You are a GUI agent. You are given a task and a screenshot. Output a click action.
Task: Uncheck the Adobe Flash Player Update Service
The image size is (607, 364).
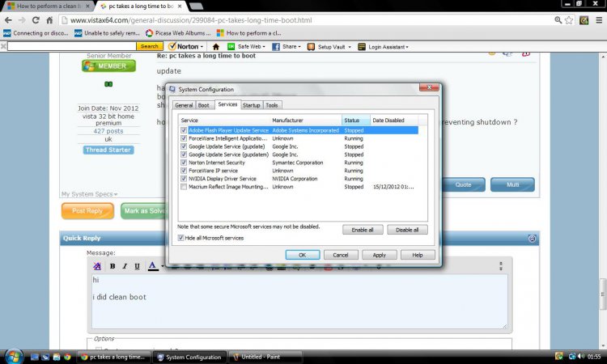click(x=184, y=130)
